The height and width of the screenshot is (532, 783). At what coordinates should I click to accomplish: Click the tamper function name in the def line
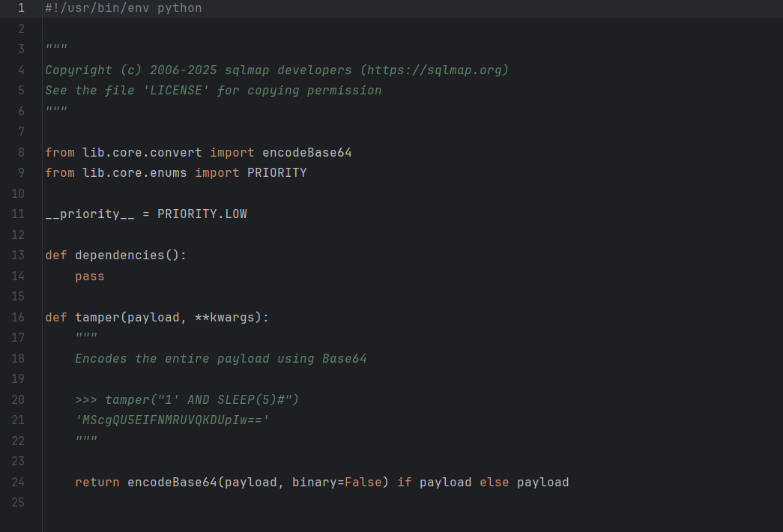click(x=97, y=317)
